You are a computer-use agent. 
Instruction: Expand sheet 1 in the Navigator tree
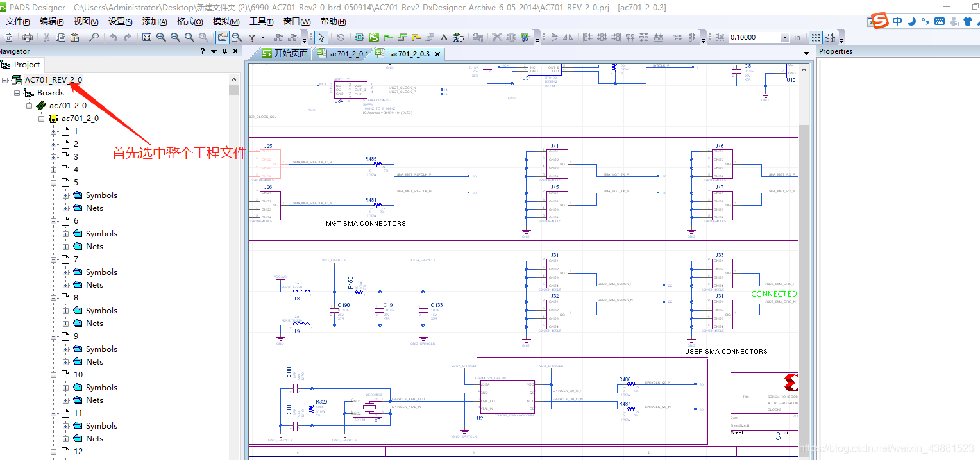tap(54, 131)
